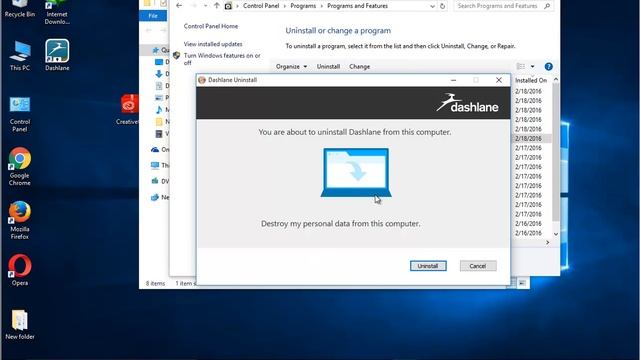Click the Downloads arrow icon in Explorer sidebar
640x360 pixels.
(159, 74)
